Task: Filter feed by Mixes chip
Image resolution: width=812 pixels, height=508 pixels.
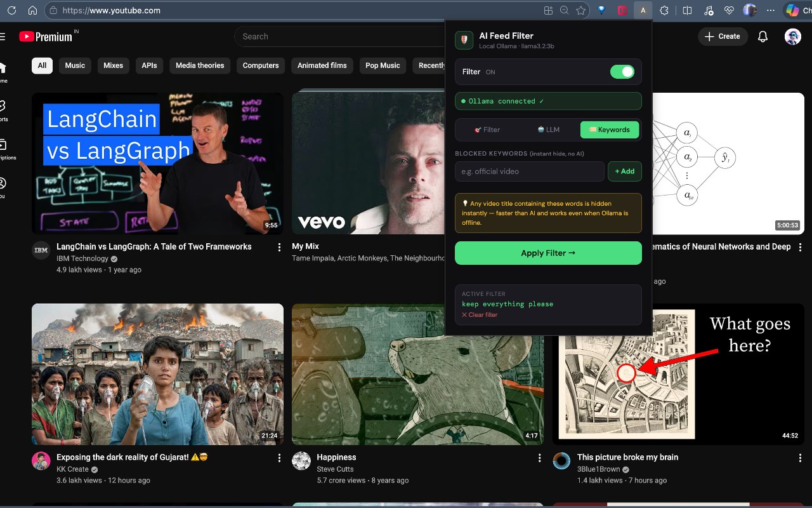Action: pyautogui.click(x=113, y=65)
